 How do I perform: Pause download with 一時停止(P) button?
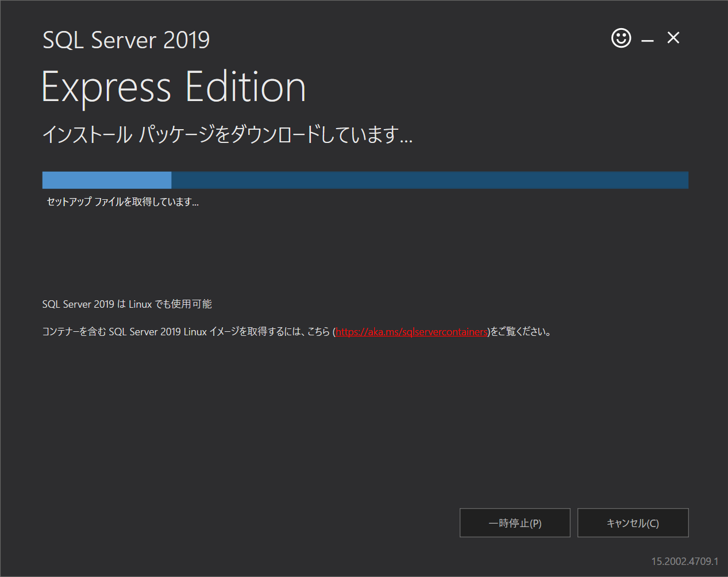click(x=515, y=523)
